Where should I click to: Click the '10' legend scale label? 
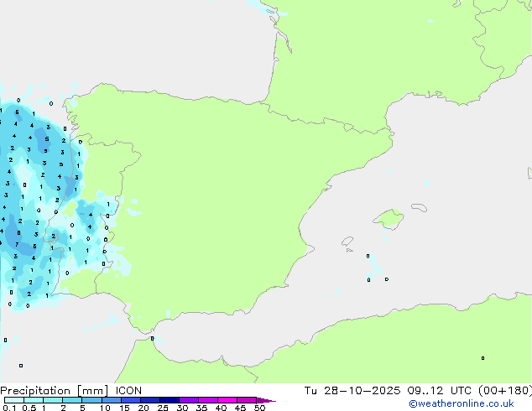click(x=105, y=408)
